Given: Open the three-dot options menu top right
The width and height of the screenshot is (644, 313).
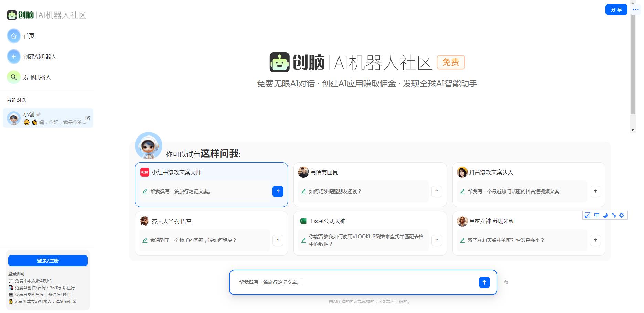Looking at the screenshot, I should tap(635, 10).
